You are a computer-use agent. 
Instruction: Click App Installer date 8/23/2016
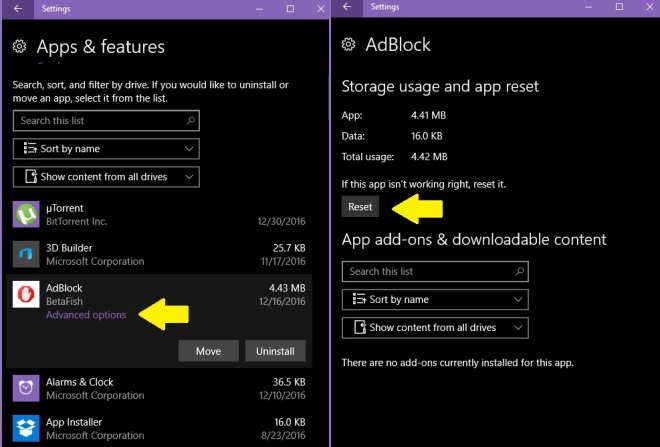(x=283, y=435)
